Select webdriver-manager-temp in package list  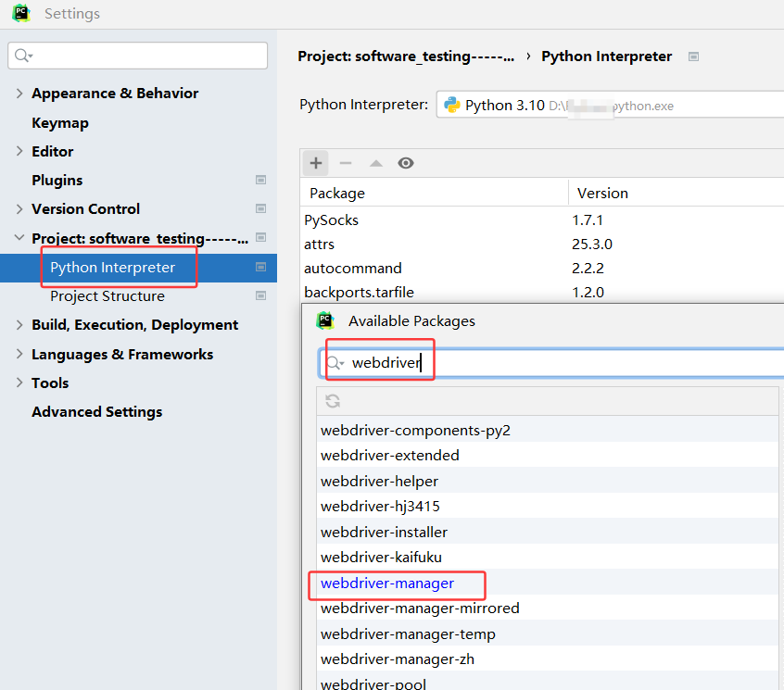[x=548, y=634]
